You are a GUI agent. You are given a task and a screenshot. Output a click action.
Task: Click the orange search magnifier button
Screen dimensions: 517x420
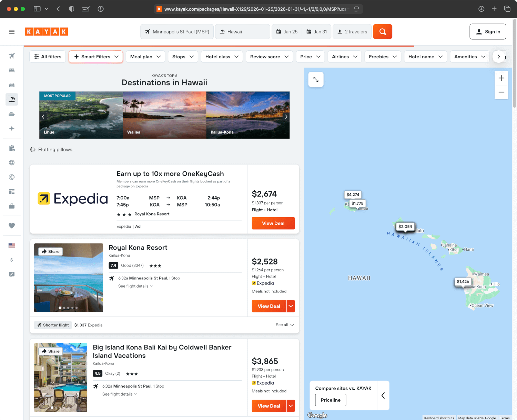point(382,31)
